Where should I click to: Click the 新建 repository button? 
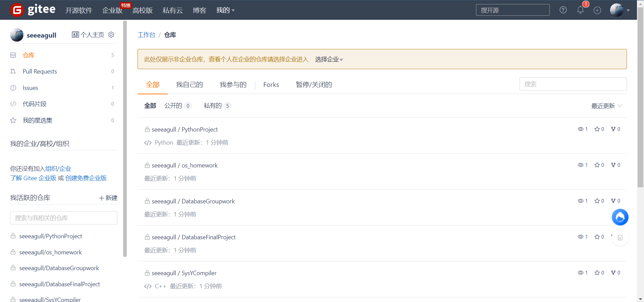point(108,198)
